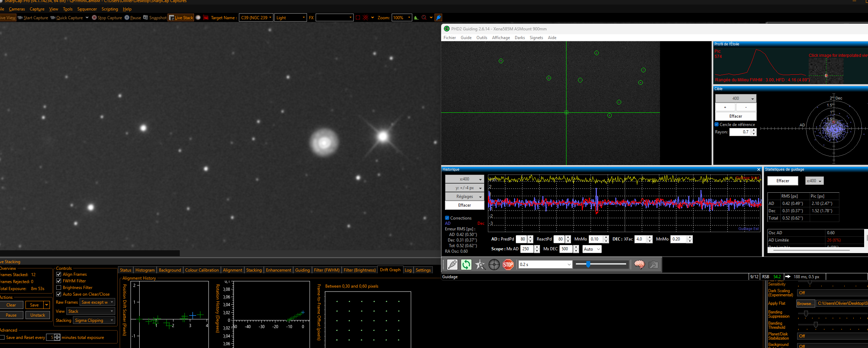Image resolution: width=868 pixels, height=348 pixels.
Task: Click the green histogram toolbar icon
Action: 416,17
